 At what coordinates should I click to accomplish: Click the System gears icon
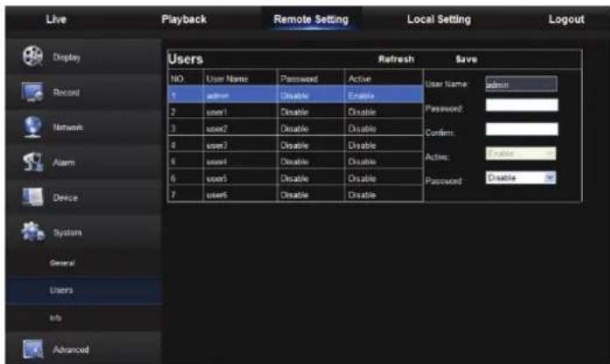click(x=33, y=232)
